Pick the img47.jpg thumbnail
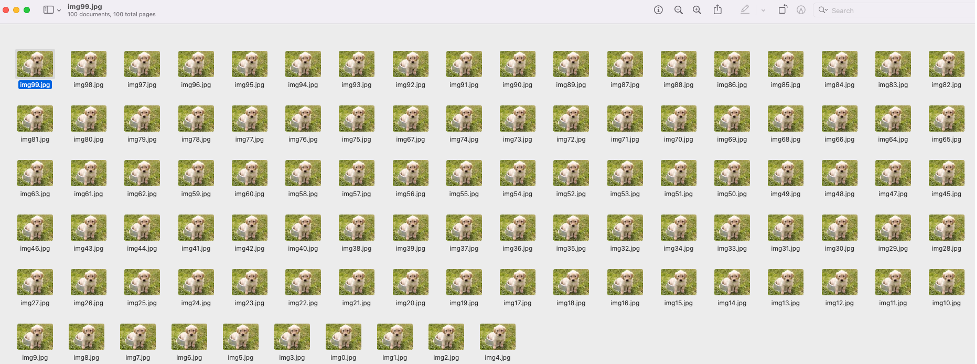 [893, 173]
